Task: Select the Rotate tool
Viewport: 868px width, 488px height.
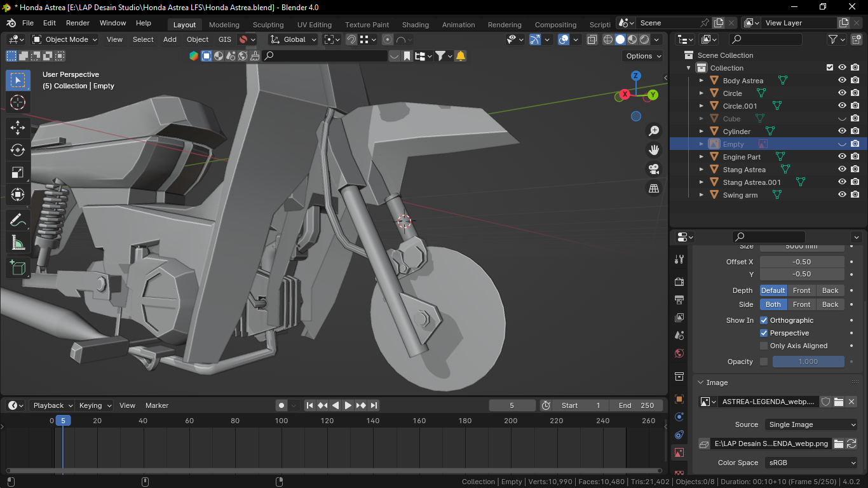Action: coord(18,150)
